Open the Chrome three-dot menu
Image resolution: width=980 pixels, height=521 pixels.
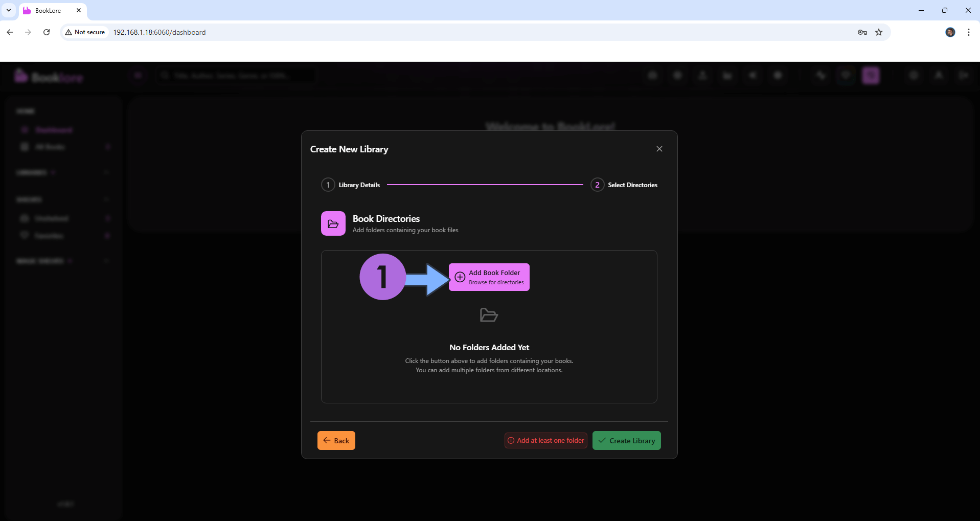tap(968, 32)
